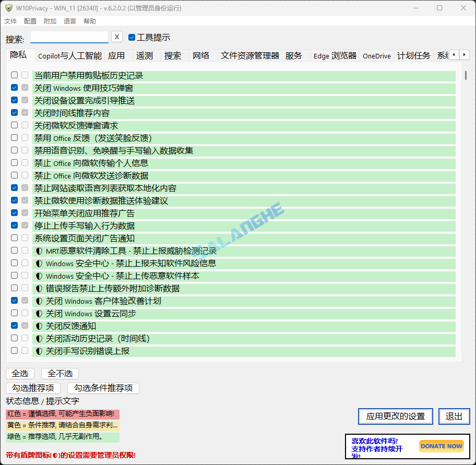Viewport: 476px width, 465px height.
Task: Focus the 搜索 input field
Action: 69,37
